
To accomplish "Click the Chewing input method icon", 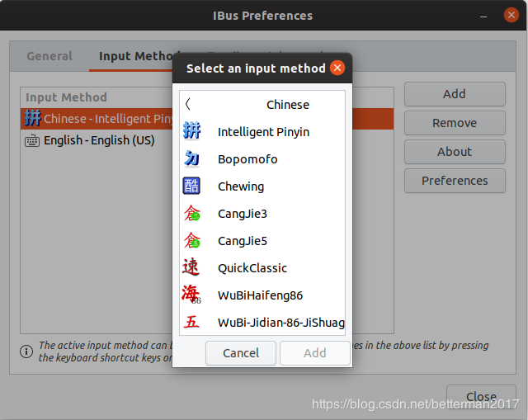I will pyautogui.click(x=191, y=186).
